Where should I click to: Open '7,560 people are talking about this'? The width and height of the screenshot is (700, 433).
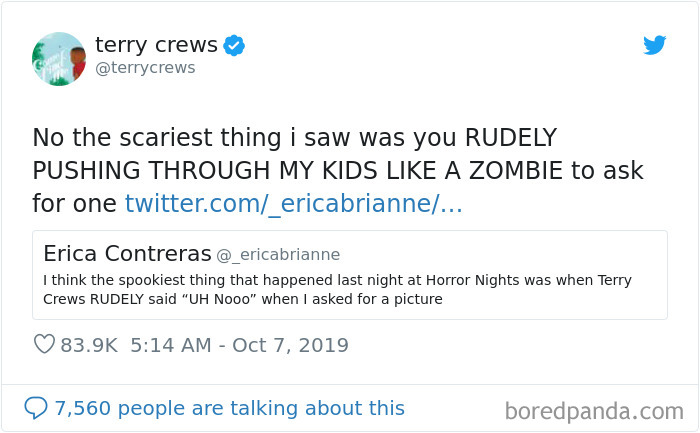tap(229, 408)
